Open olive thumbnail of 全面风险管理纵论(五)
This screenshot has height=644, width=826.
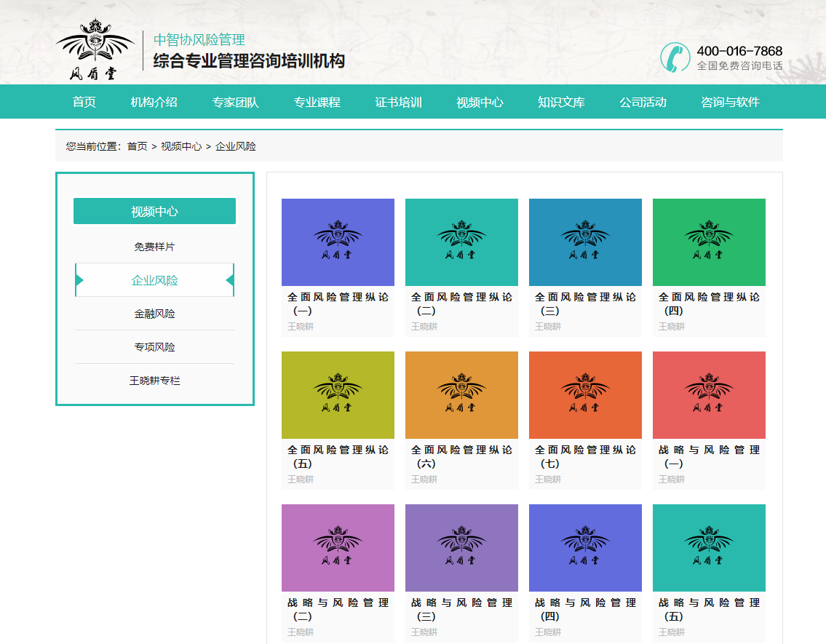tap(338, 395)
